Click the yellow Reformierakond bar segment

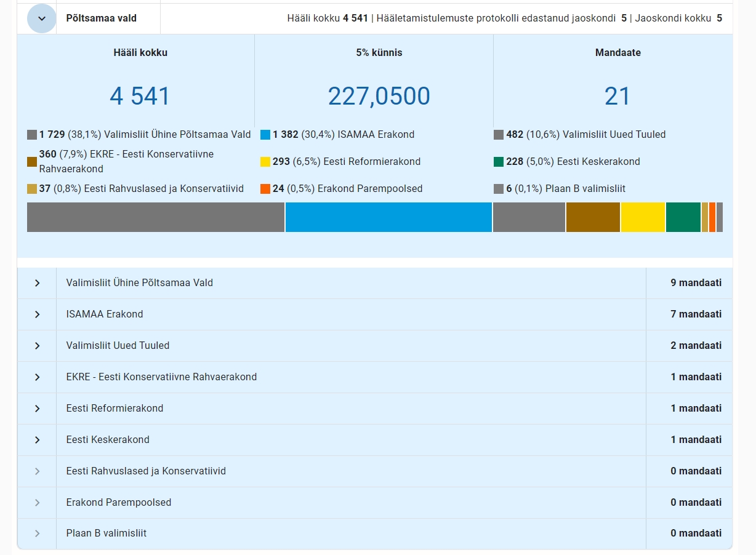[x=643, y=217]
